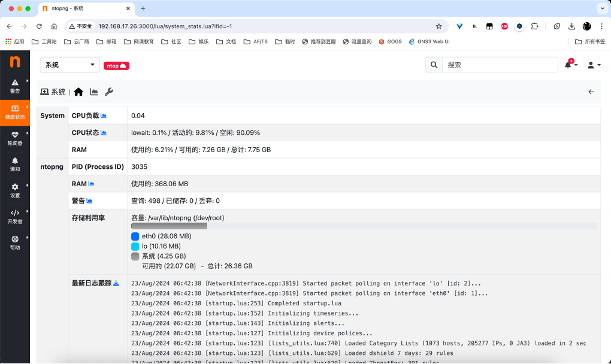Image resolution: width=611 pixels, height=364 pixels.
Task: Open the user account dropdown
Action: pos(594,65)
